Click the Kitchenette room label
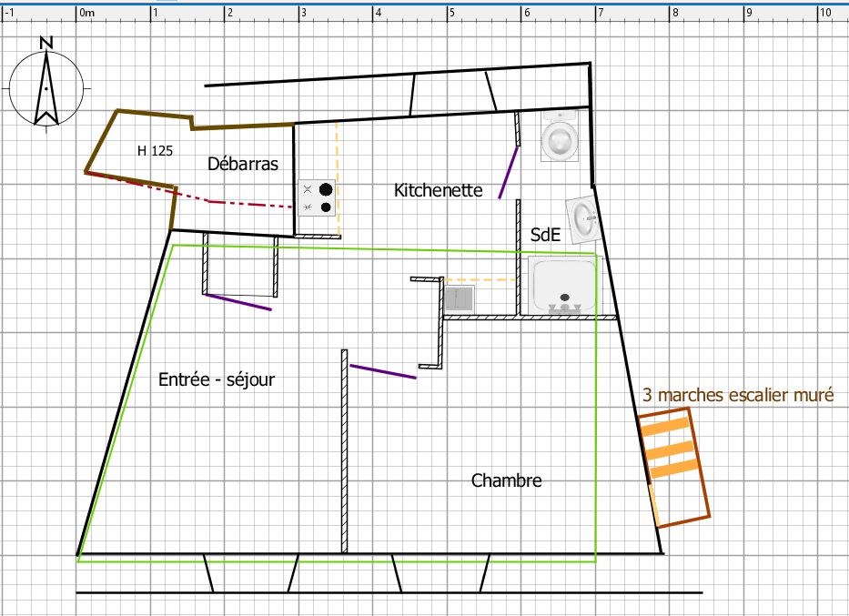Screen dimensions: 849x616 438,190
